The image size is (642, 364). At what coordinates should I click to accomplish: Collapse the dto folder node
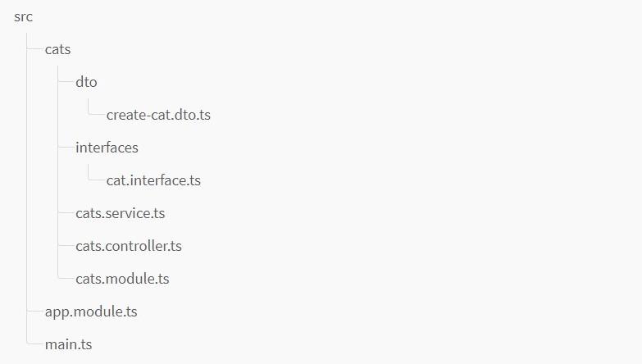pos(86,82)
